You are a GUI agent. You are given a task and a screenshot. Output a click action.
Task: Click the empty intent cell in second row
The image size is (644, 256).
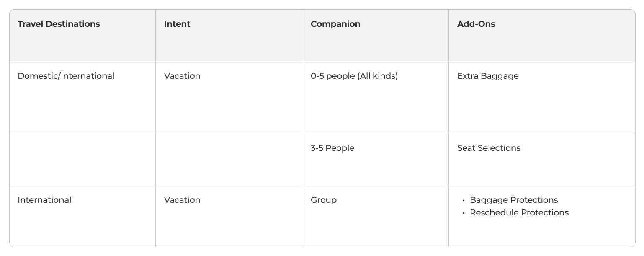pyautogui.click(x=229, y=159)
